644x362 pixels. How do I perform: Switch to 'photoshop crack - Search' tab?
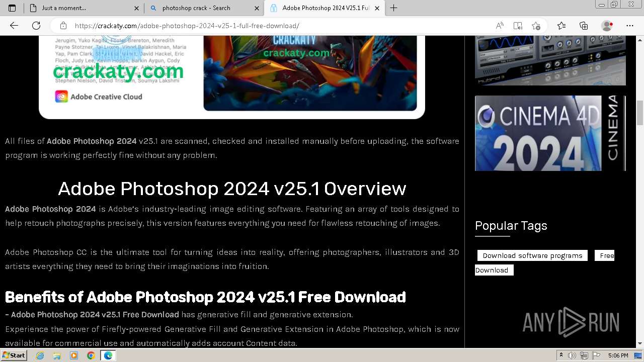(204, 8)
